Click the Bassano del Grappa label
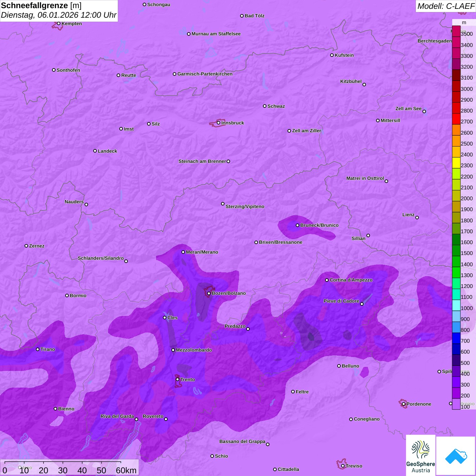The width and height of the screenshot is (476, 476). (242, 441)
